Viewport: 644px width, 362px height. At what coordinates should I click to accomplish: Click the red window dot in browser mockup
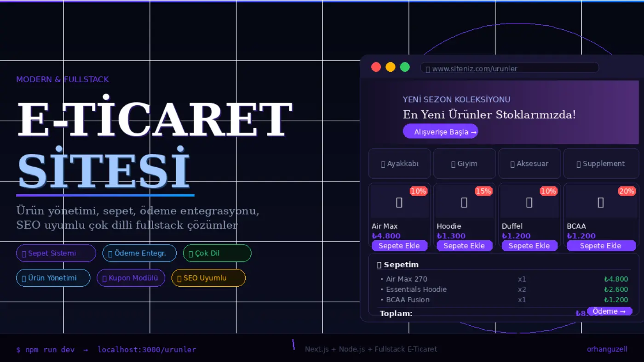coord(376,67)
